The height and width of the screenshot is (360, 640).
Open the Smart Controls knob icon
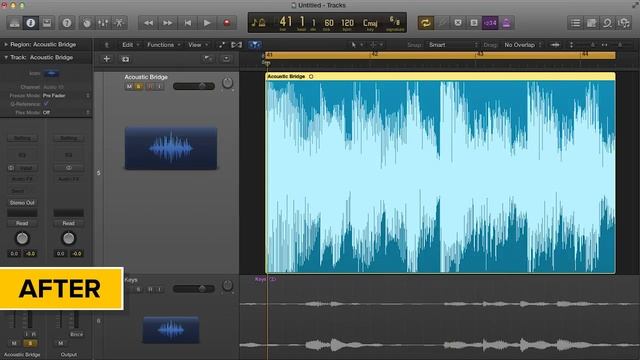coord(87,23)
